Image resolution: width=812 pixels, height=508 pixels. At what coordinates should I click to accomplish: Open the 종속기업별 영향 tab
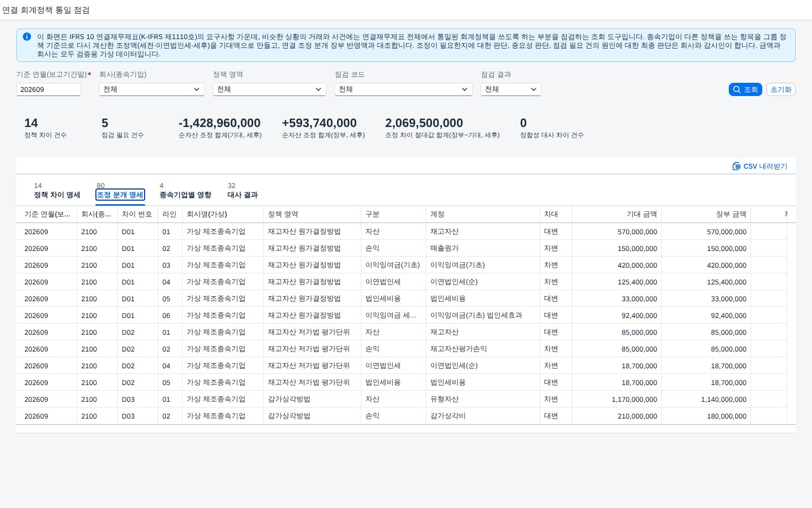(185, 195)
